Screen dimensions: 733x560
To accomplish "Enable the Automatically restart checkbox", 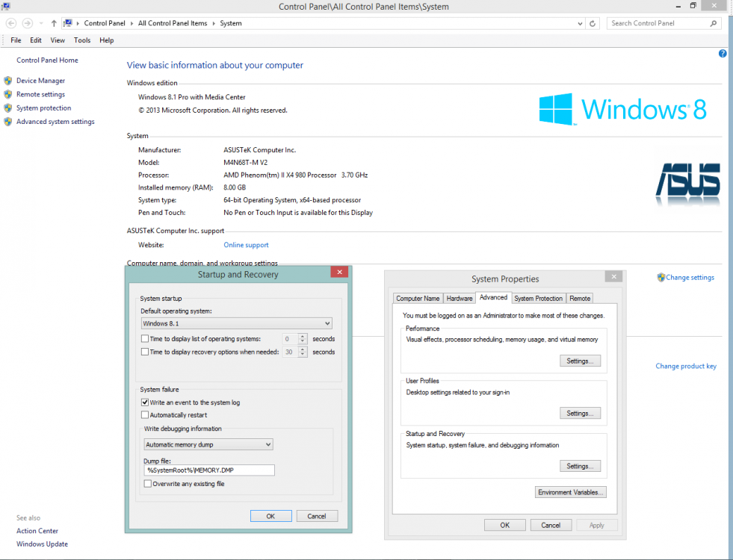I will [x=145, y=414].
